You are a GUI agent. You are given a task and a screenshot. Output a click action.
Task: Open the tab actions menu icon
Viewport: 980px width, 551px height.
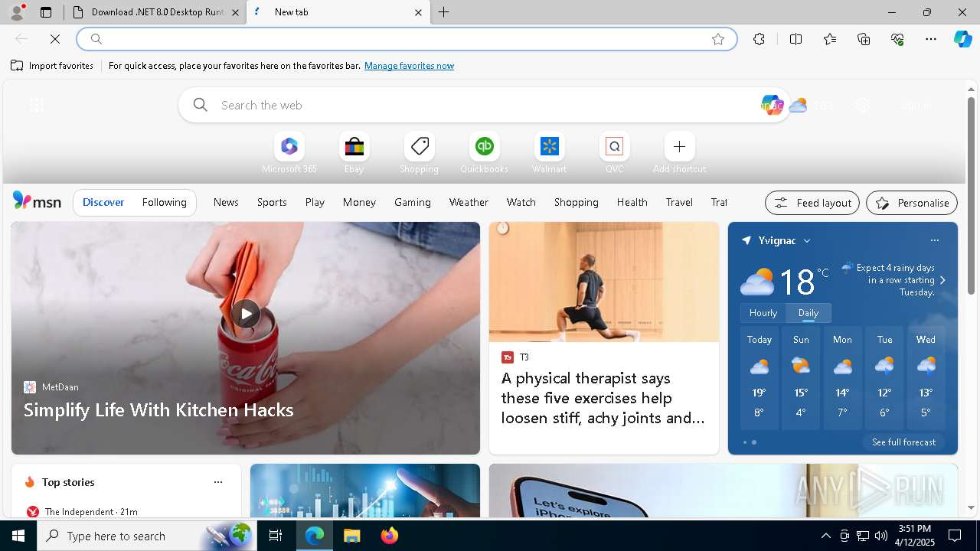(46, 12)
